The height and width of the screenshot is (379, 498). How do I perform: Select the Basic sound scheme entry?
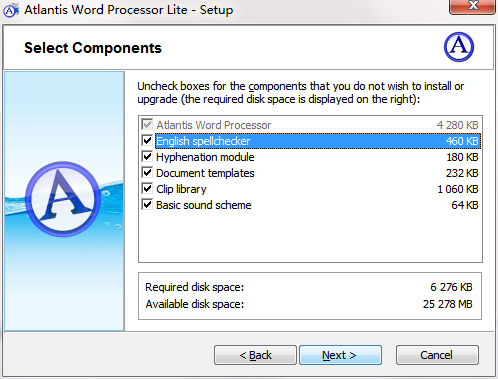[310, 205]
